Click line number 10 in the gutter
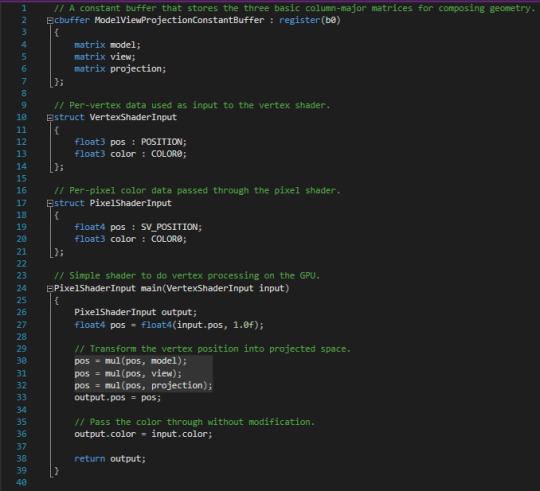This screenshot has width=540, height=491. (21, 117)
